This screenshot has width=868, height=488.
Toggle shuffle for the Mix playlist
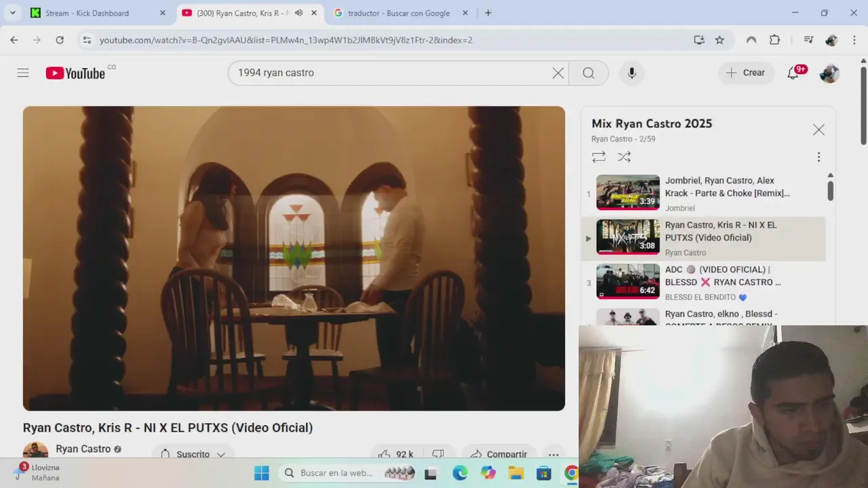click(x=625, y=157)
